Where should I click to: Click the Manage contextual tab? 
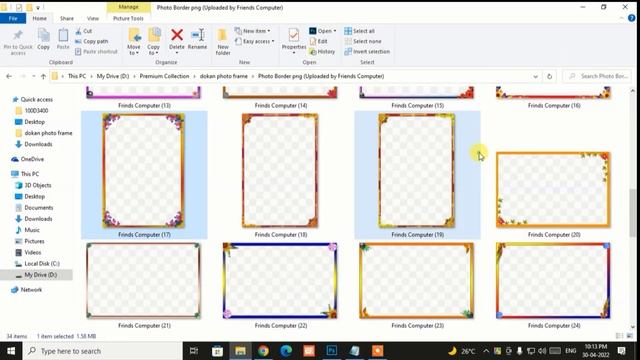coord(128,7)
